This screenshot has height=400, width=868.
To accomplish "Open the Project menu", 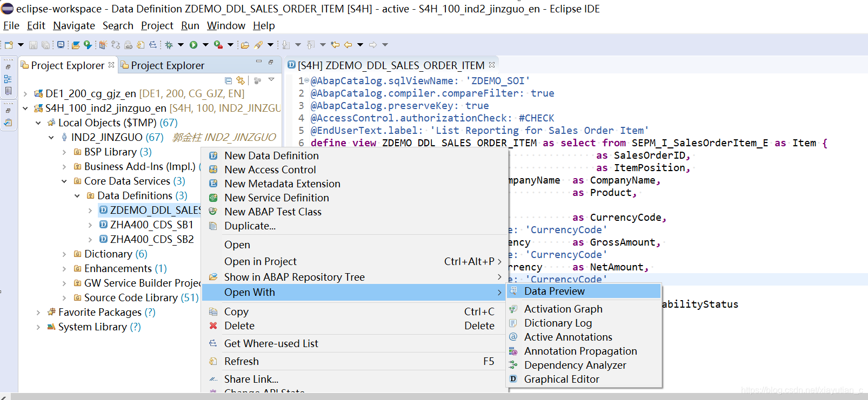I will click(157, 25).
